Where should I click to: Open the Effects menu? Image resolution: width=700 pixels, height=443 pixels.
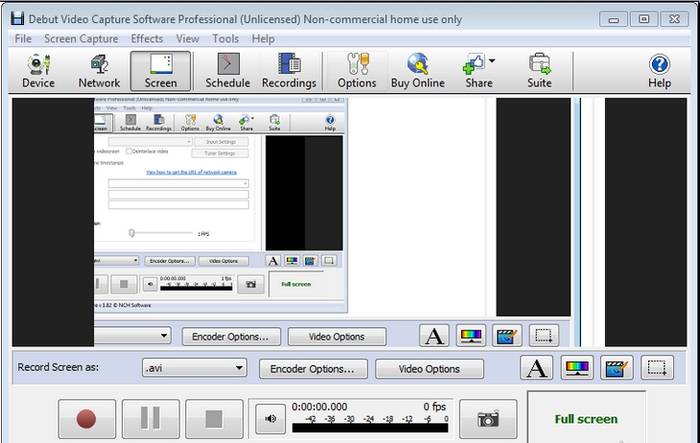click(147, 39)
